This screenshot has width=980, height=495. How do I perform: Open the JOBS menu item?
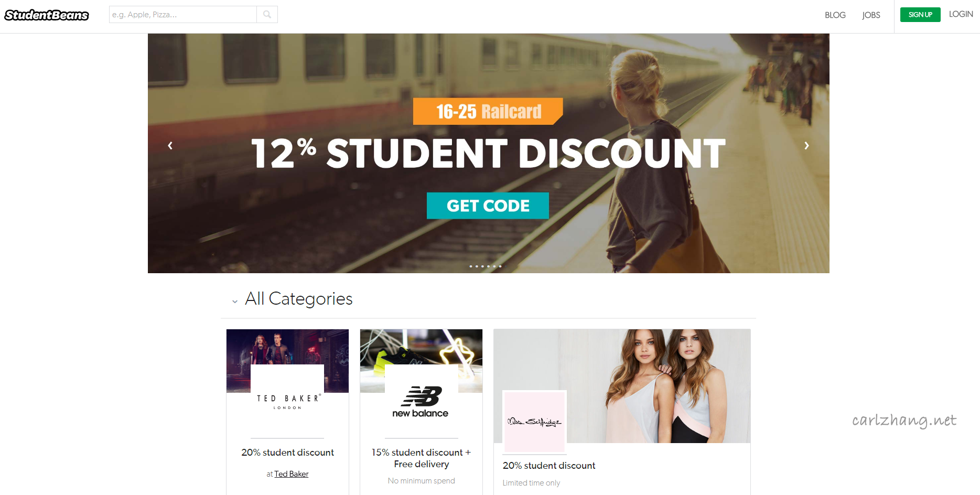[871, 15]
